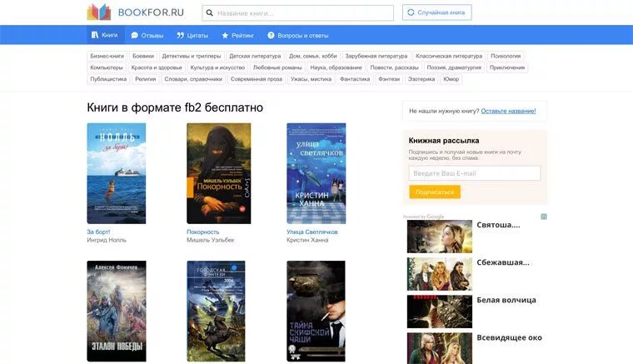This screenshot has width=633, height=364.
Task: Select Зарубежная литература category
Action: tap(376, 56)
